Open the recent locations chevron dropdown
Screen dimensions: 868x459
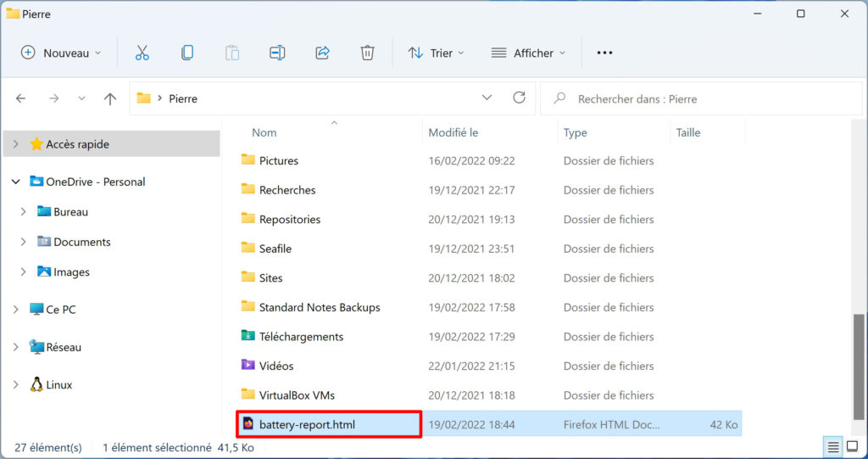[x=81, y=98]
